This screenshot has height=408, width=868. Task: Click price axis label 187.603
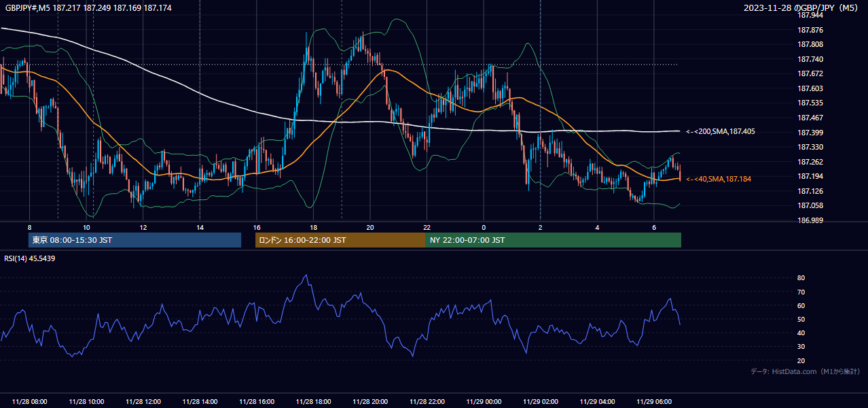click(810, 88)
